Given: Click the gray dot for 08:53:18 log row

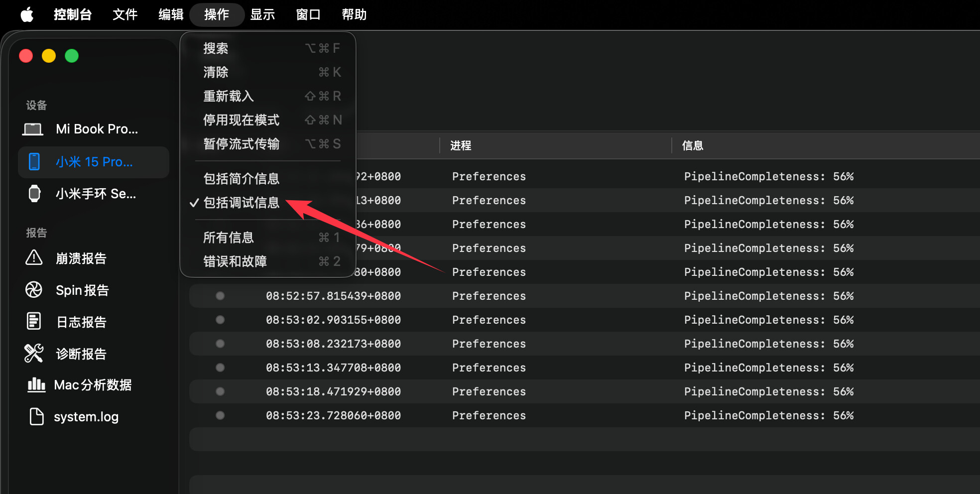Looking at the screenshot, I should point(220,391).
